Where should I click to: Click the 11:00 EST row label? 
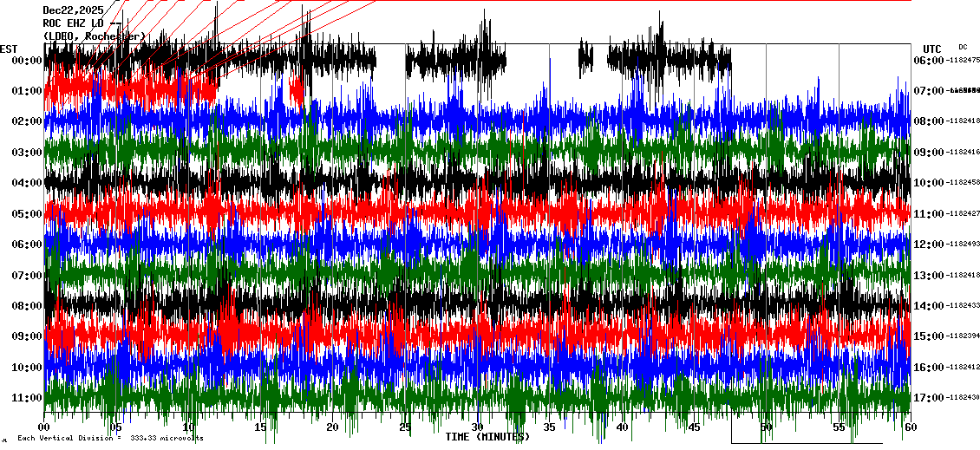(26, 398)
